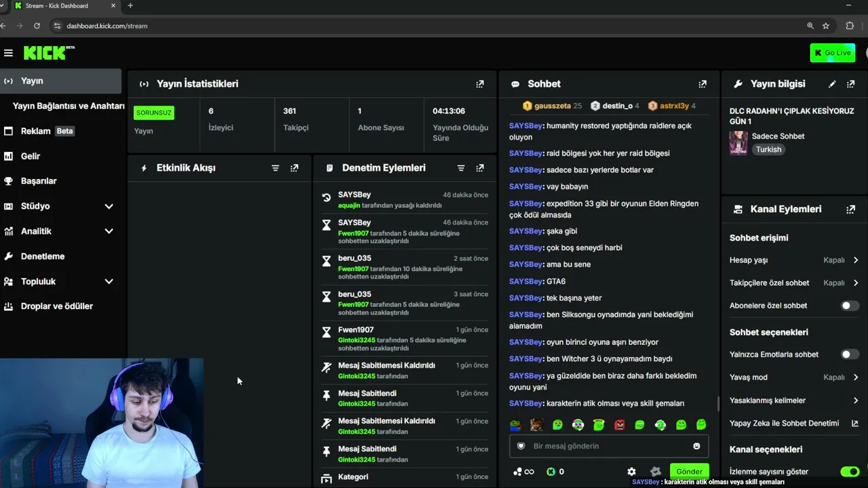This screenshot has width=868, height=488.
Task: Open the emoji picker in the message box
Action: coord(696,446)
